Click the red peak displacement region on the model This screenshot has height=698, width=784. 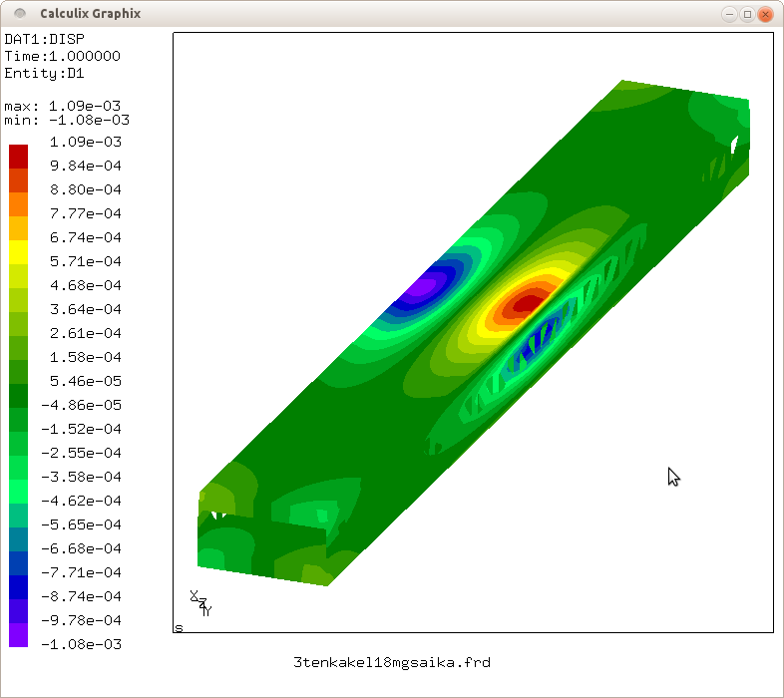tap(526, 304)
